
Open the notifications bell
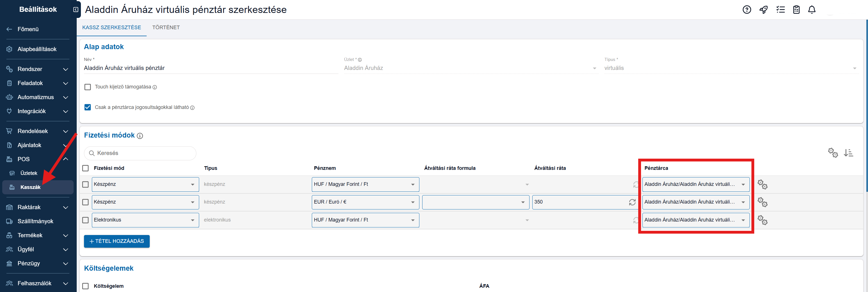(812, 10)
